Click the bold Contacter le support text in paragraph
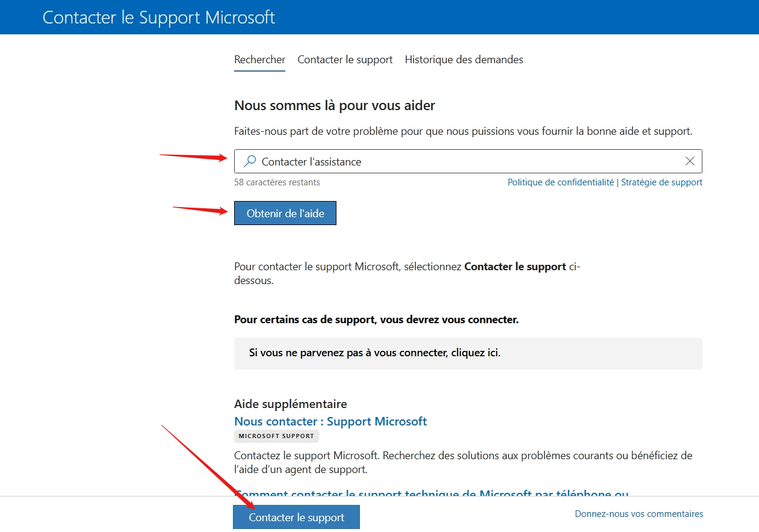 pos(515,267)
